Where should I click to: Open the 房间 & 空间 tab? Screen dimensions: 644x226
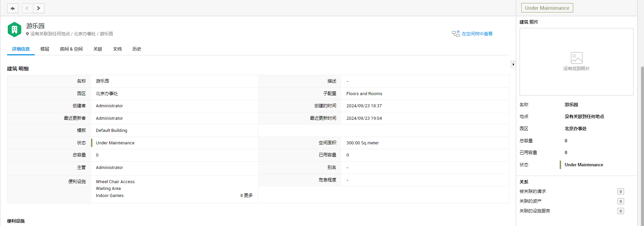pyautogui.click(x=71, y=49)
